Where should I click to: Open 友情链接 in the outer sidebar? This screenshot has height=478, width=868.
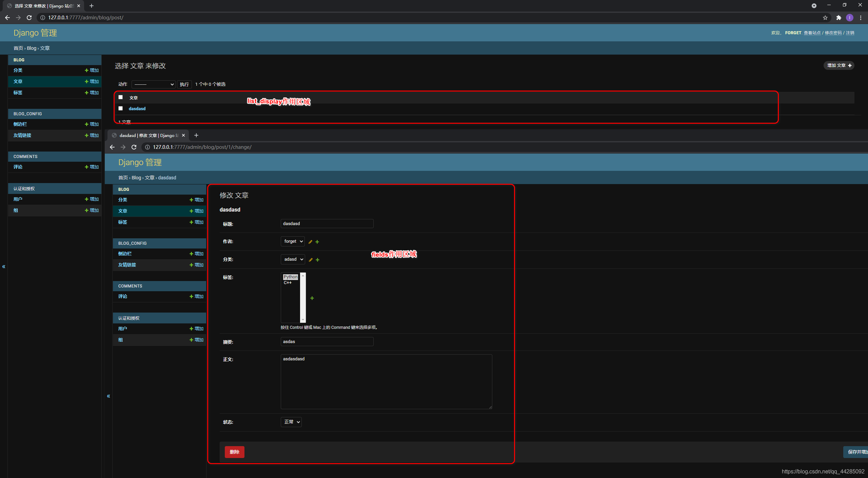point(22,135)
